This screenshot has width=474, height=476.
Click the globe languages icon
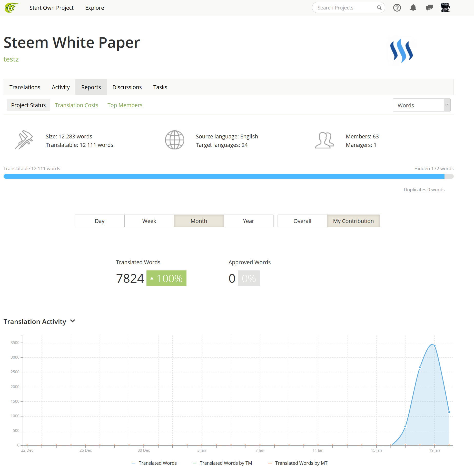coord(174,140)
